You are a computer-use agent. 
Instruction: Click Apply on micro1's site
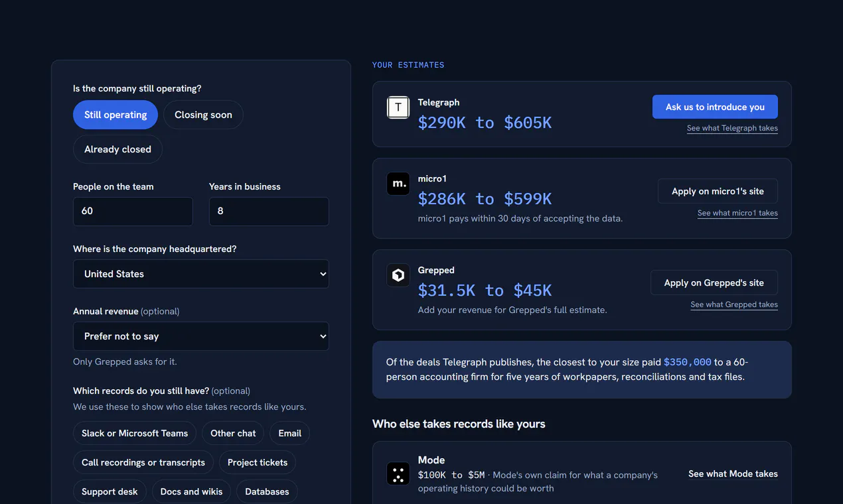(x=718, y=191)
